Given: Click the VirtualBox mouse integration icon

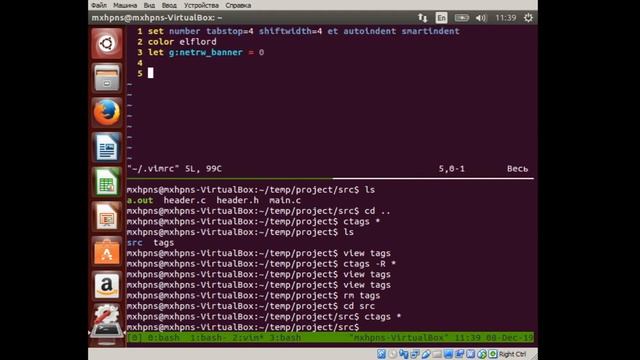Looking at the screenshot, I should pyautogui.click(x=482, y=354).
